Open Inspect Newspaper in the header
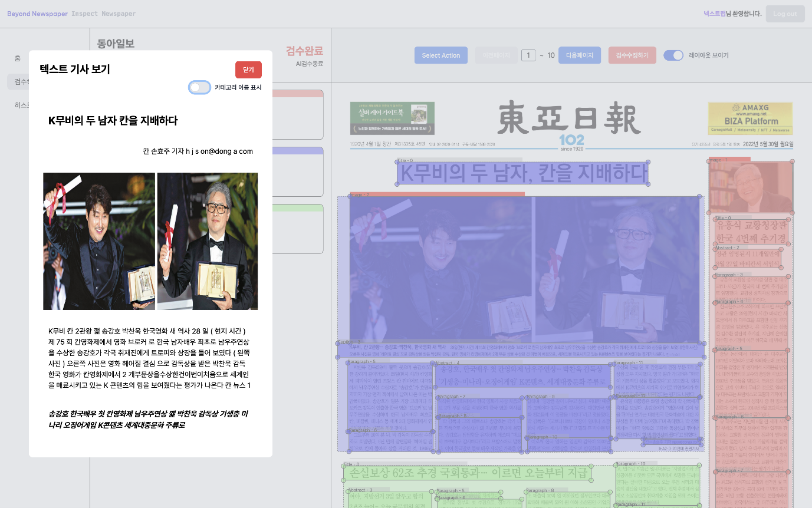Viewport: 812px width, 508px height. 103,14
